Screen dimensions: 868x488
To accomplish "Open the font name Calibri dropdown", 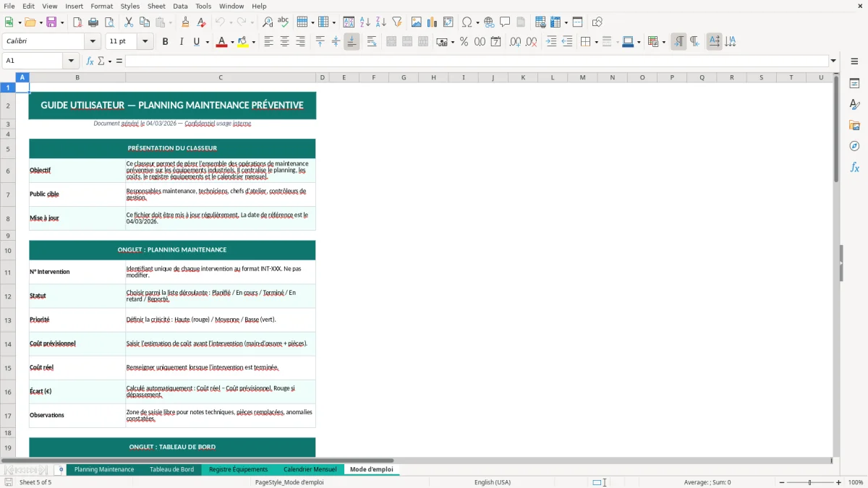I will pyautogui.click(x=92, y=42).
